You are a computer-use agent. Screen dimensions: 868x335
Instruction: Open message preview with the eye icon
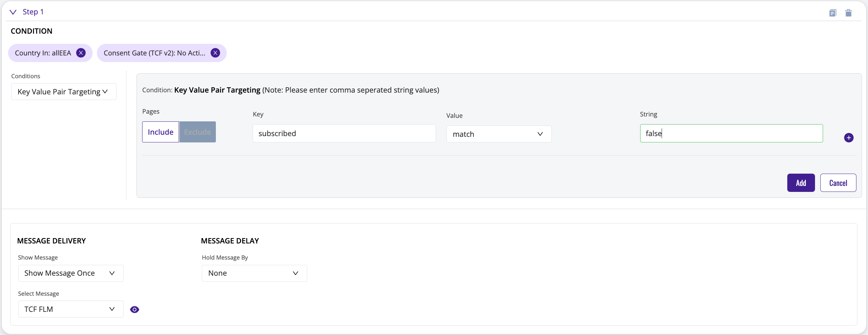point(135,309)
